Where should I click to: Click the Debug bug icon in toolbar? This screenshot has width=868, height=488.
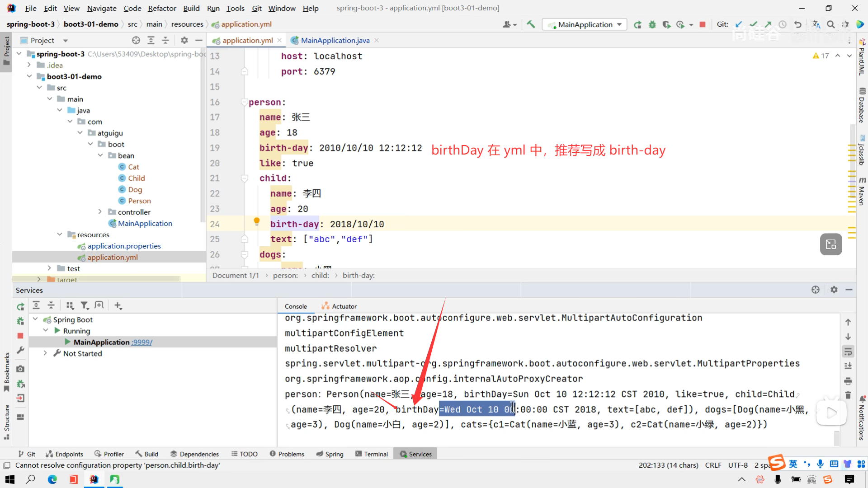[652, 24]
